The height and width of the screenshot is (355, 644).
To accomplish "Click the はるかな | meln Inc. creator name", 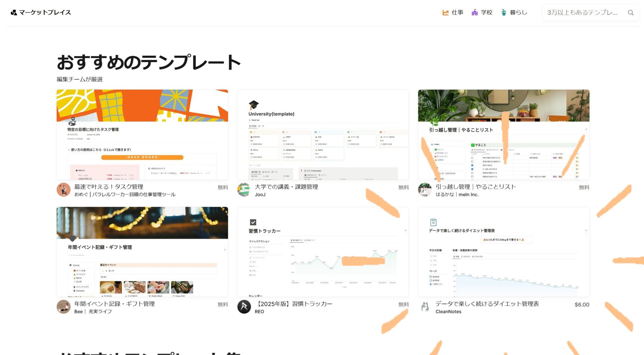I will [457, 194].
